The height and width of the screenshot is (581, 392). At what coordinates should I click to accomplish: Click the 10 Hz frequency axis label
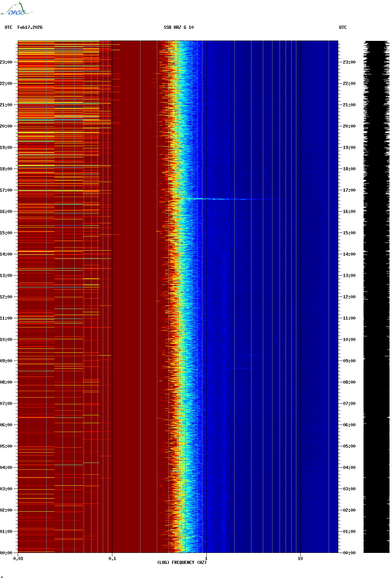pos(300,559)
